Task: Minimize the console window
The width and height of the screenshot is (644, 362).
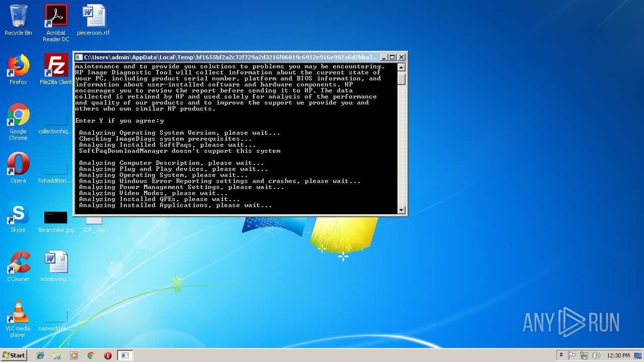Action: [384, 57]
